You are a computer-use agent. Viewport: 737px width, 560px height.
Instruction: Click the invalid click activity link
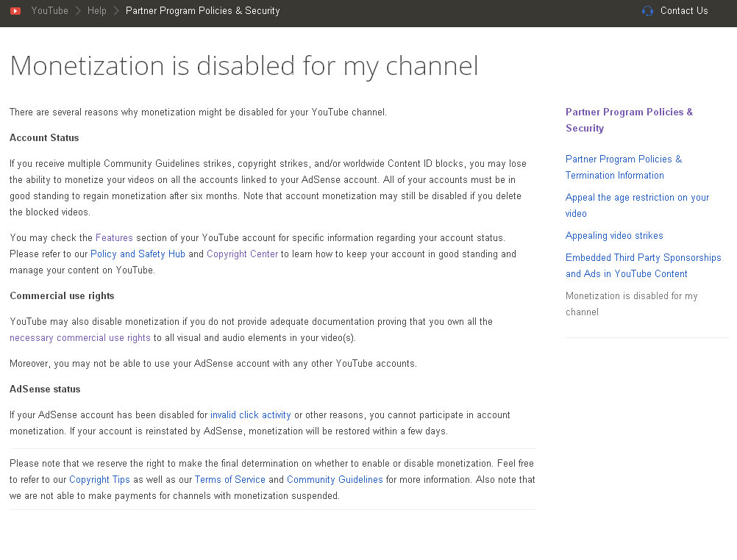[251, 415]
